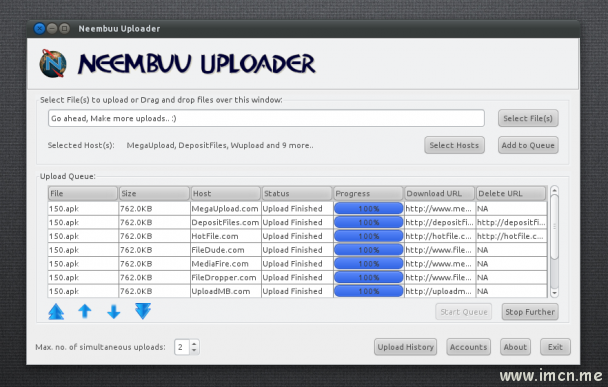Click the Download URL column header
The width and height of the screenshot is (608, 387).
pos(440,193)
